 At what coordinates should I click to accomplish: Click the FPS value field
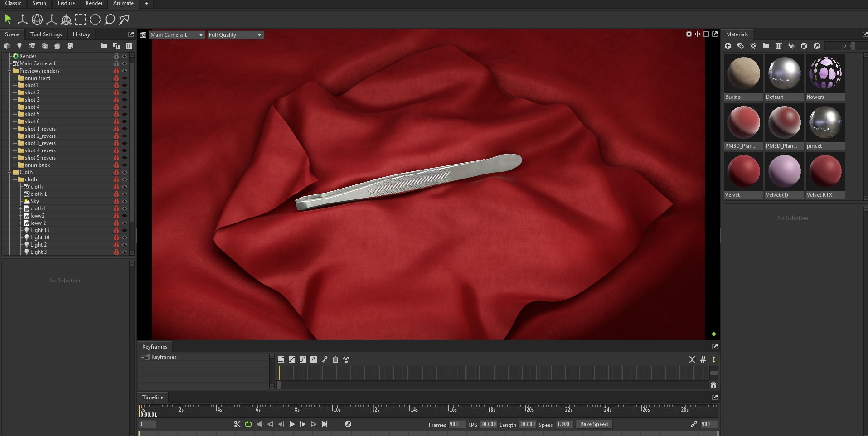click(x=488, y=424)
